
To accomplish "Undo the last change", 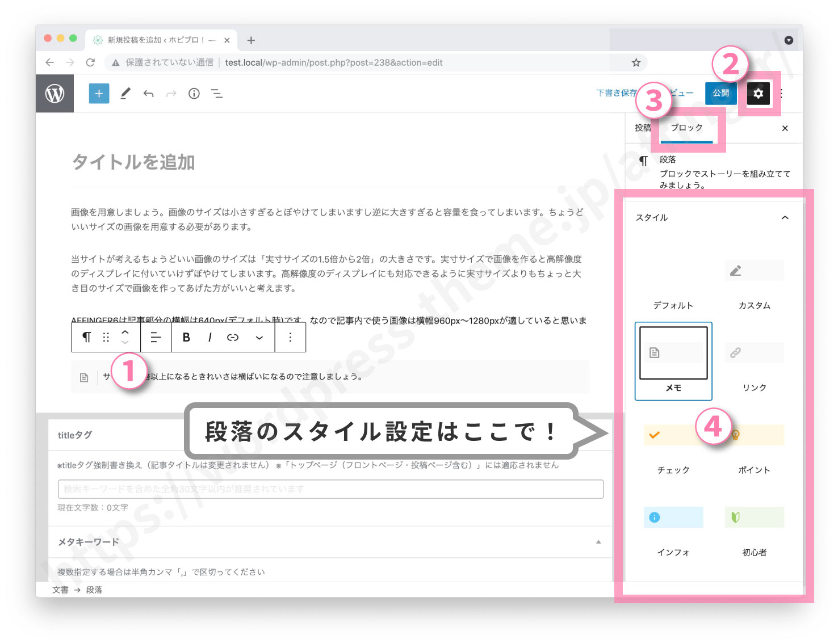I will click(149, 94).
